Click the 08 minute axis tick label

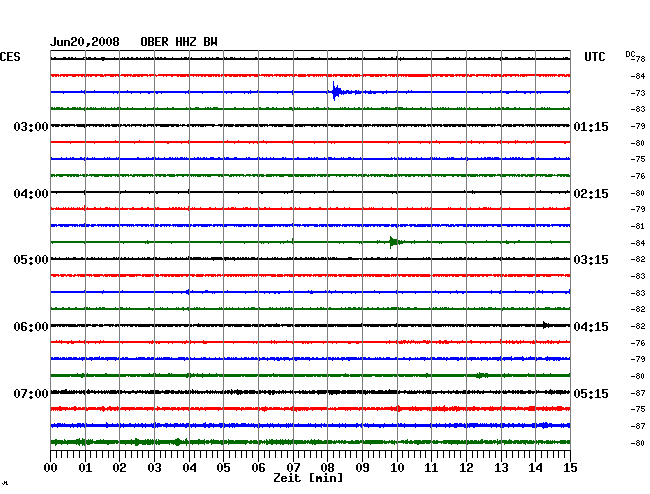327,467
